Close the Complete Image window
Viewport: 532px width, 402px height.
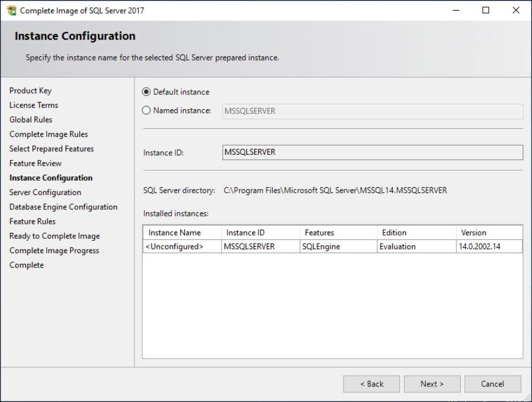pos(516,10)
